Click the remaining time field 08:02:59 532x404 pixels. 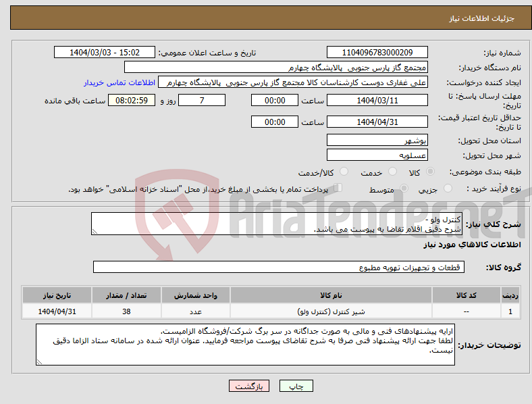point(132,101)
